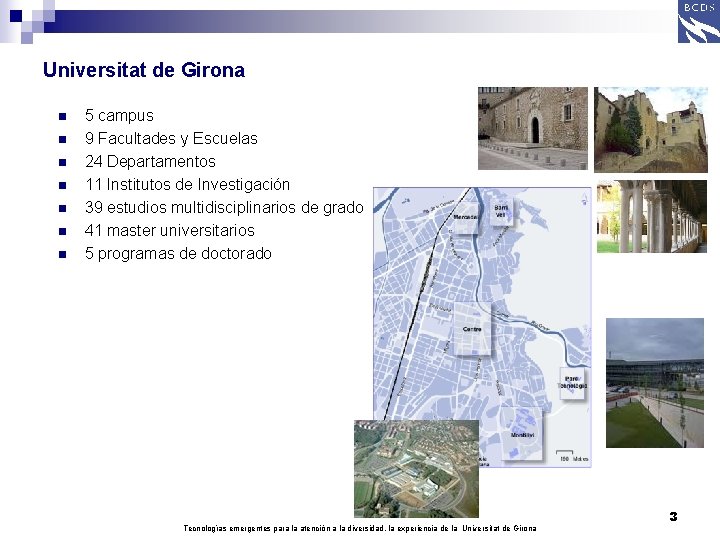Image resolution: width=720 pixels, height=540 pixels.
Task: Click '11 Institutos de Investigación' text
Action: (187, 185)
